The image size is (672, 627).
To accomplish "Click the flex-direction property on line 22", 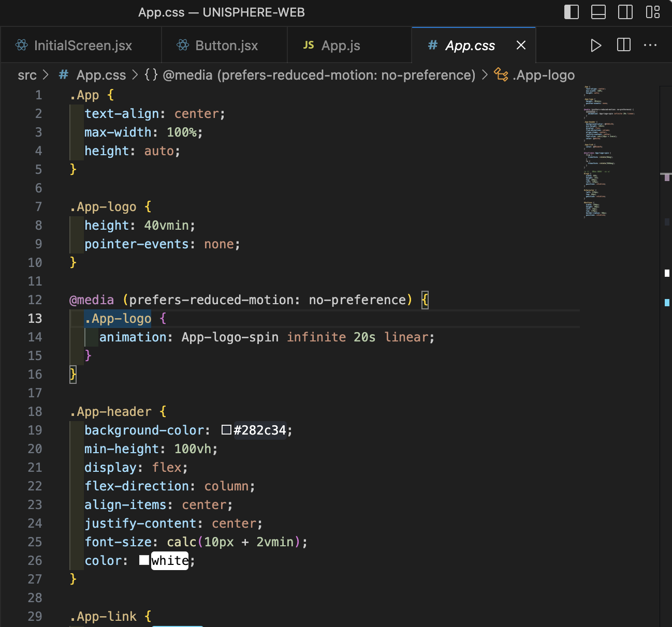I will tap(137, 486).
